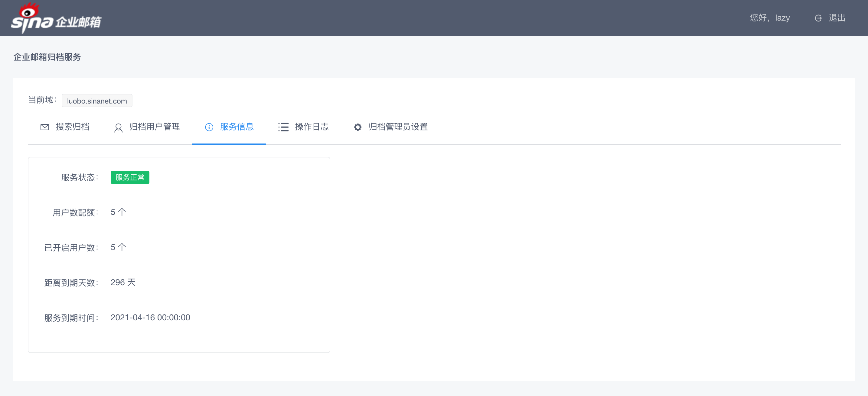Go to 归档管理员设置 tab
The image size is (868, 396).
point(398,127)
